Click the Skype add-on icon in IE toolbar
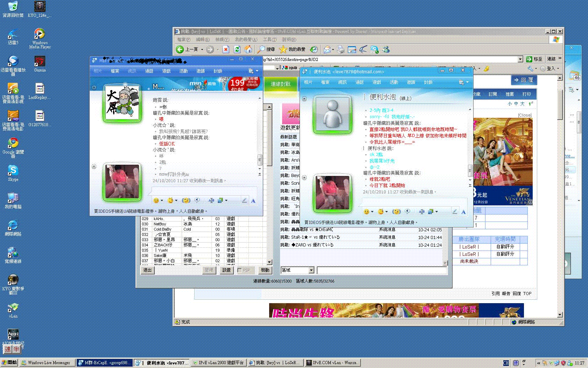Screen dimensions: 588x368 tap(374, 49)
